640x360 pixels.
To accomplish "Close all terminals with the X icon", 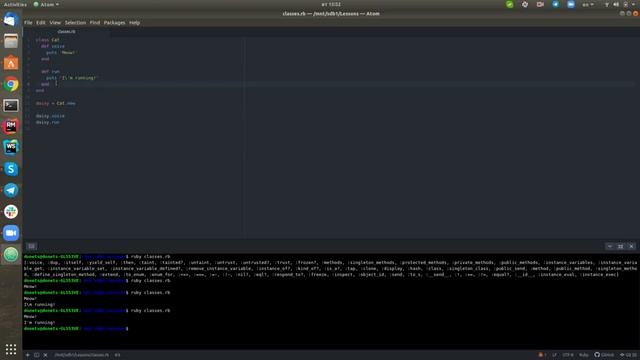I will [x=45, y=355].
